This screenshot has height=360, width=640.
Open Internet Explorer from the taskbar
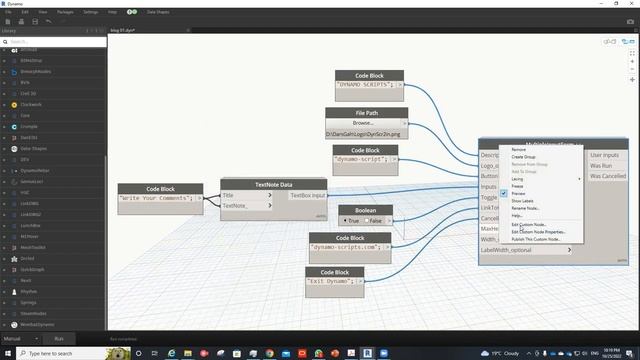tap(171, 353)
